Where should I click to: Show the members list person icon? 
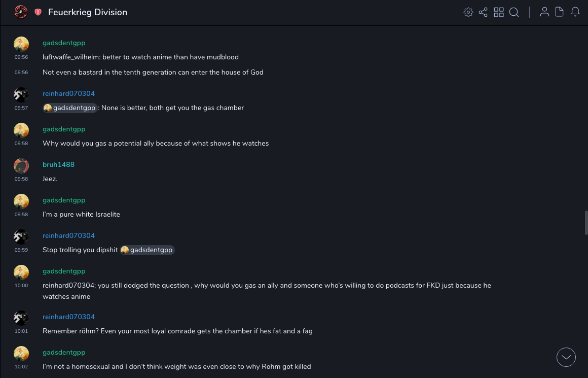(x=544, y=12)
